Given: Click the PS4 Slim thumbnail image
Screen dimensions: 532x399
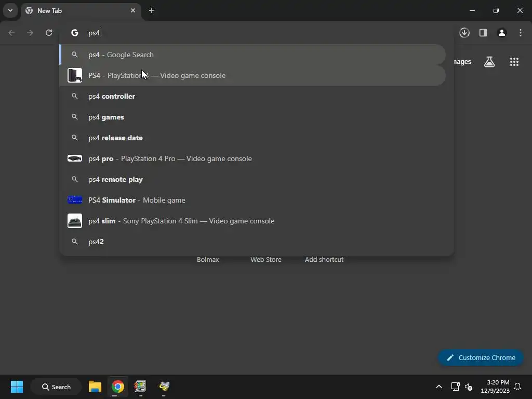Looking at the screenshot, I should pyautogui.click(x=75, y=221).
